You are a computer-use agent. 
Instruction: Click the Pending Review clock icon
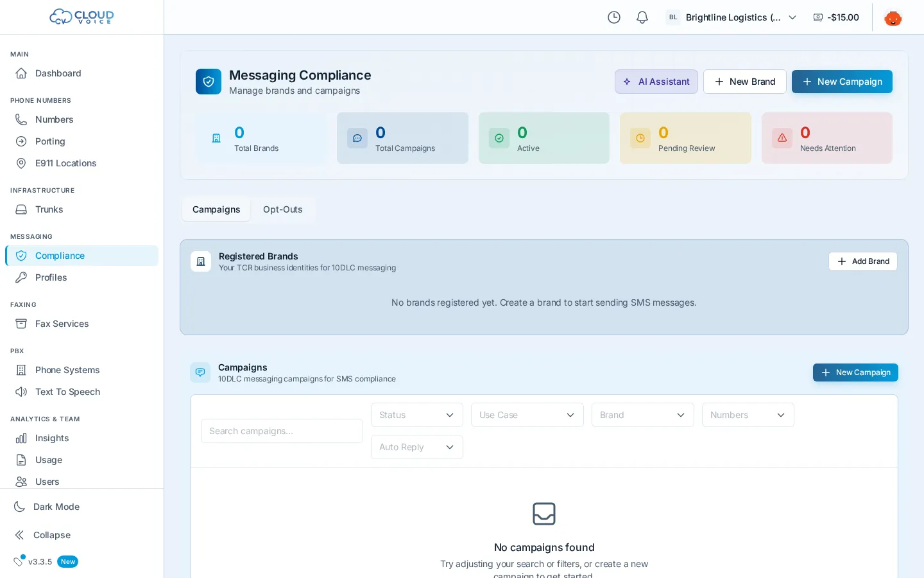point(640,138)
